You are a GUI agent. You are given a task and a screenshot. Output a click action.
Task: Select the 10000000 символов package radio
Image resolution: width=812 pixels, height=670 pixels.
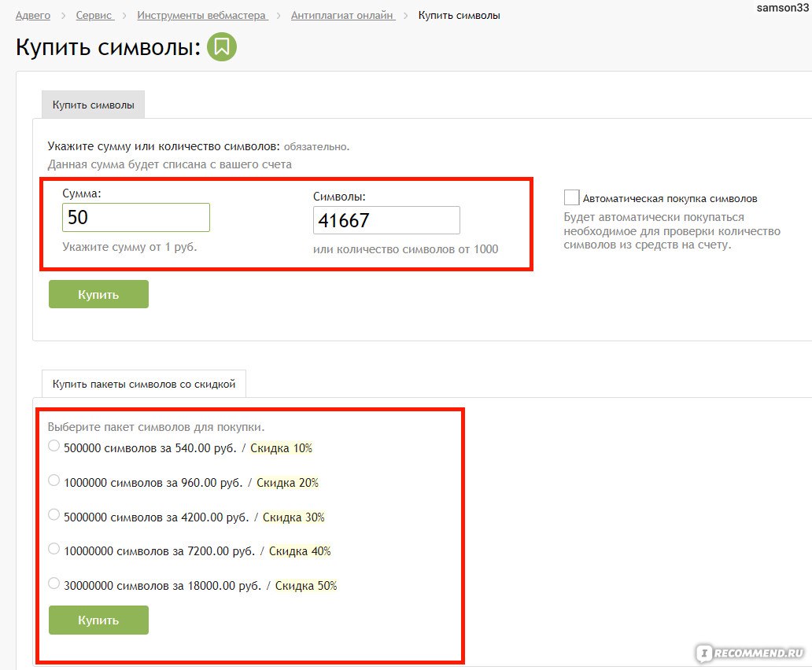click(x=54, y=549)
